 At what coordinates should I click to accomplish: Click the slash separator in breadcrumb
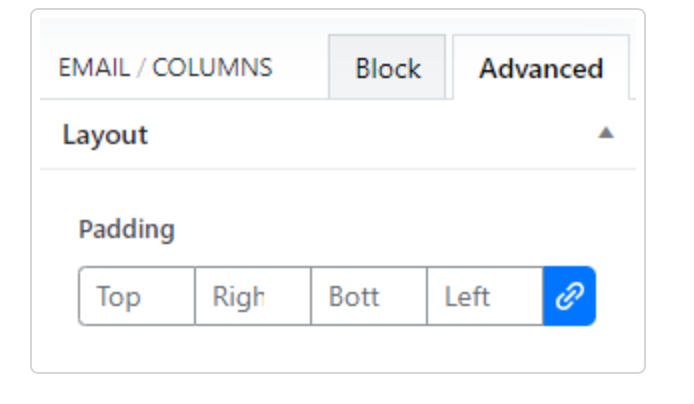coord(141,68)
